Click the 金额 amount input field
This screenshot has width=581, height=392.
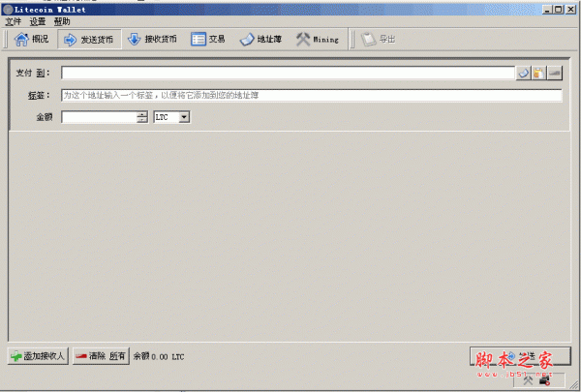click(x=99, y=117)
